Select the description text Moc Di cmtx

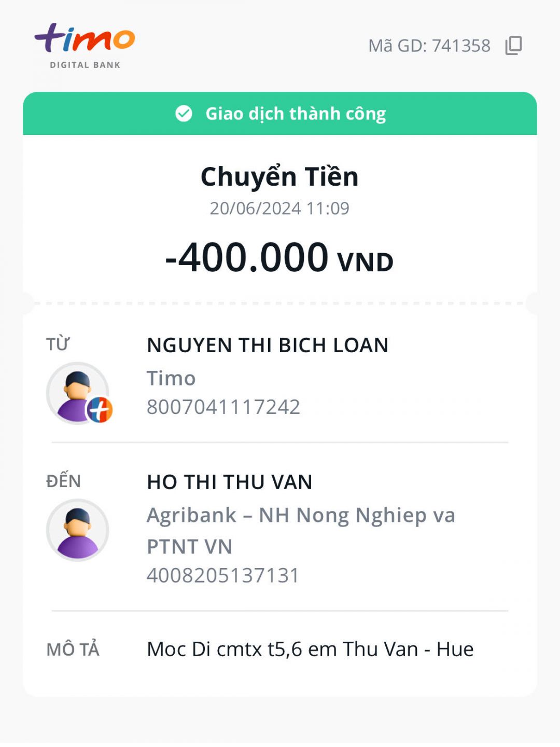coord(310,649)
